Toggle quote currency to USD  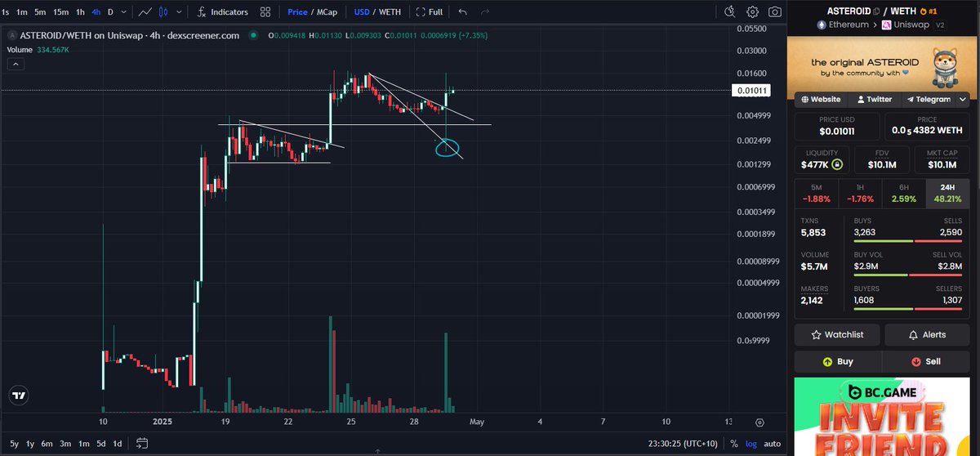click(362, 12)
